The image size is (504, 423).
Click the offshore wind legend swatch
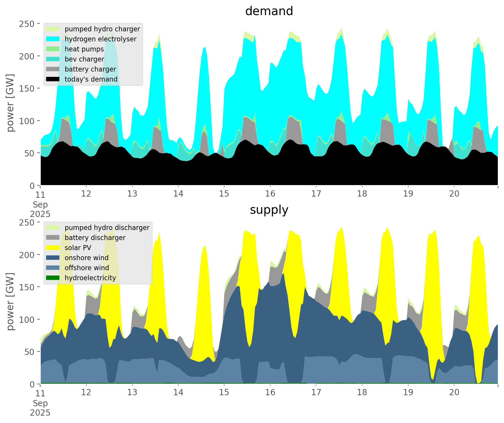click(53, 268)
